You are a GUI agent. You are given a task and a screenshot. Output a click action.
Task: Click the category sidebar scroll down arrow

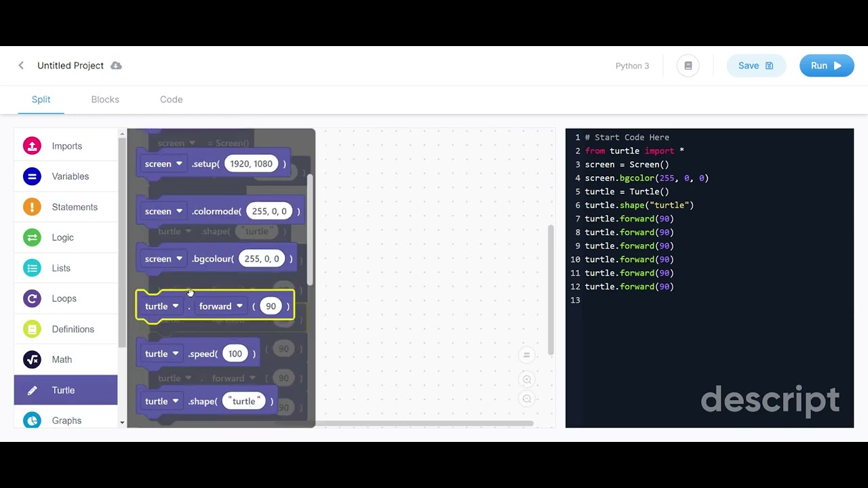pyautogui.click(x=122, y=423)
